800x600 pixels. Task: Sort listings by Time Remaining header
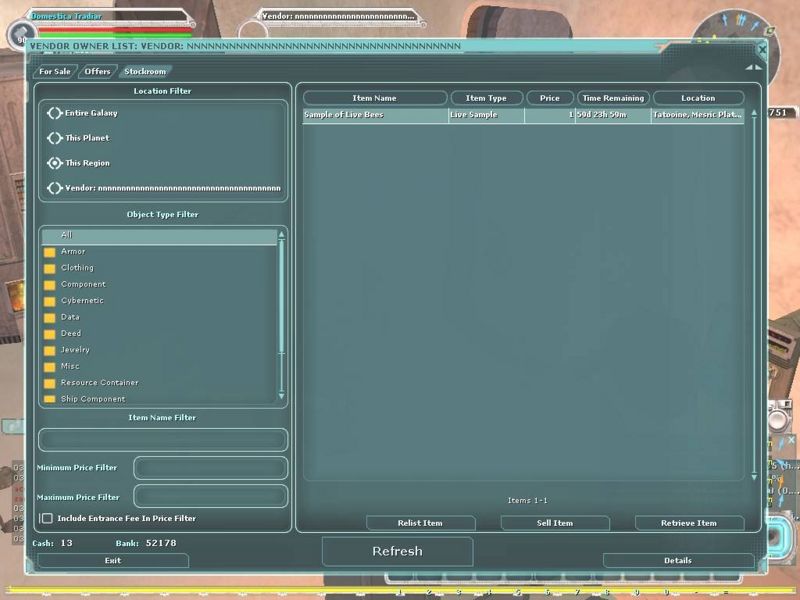pos(613,98)
